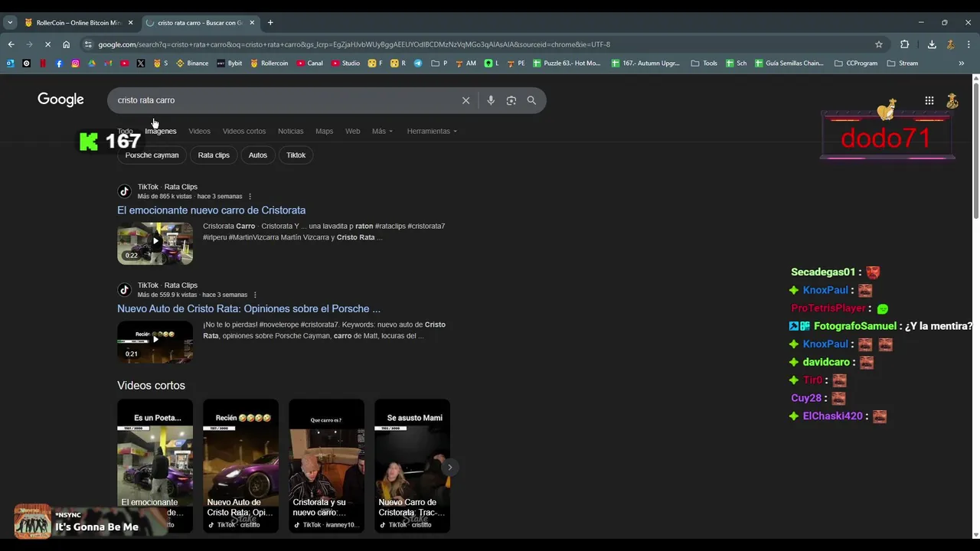Open the CCProgram bookmarks folder
The image size is (980, 551).
point(856,64)
